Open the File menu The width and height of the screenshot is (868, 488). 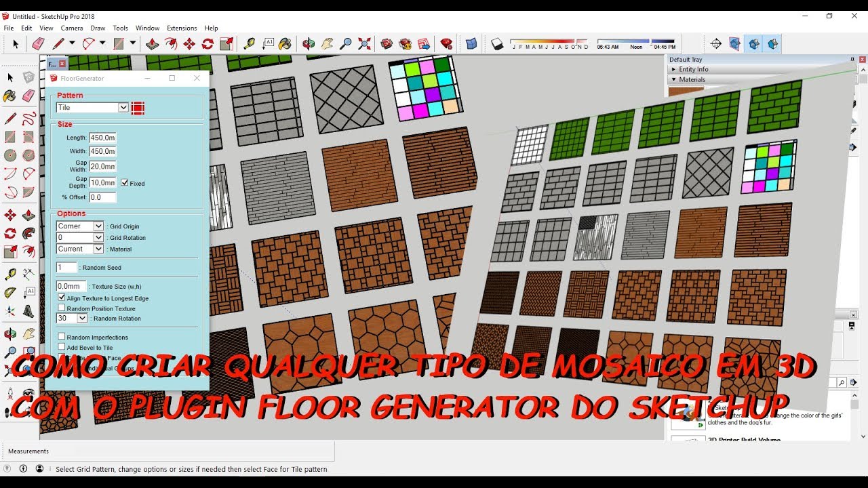9,28
